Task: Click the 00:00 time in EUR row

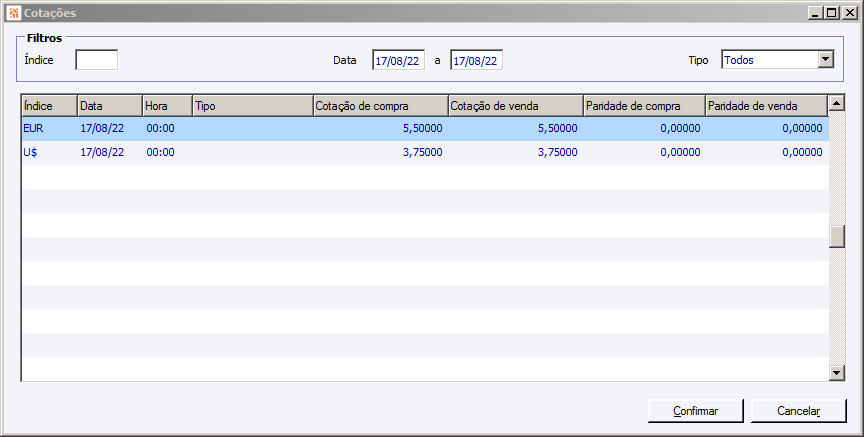Action: point(160,128)
